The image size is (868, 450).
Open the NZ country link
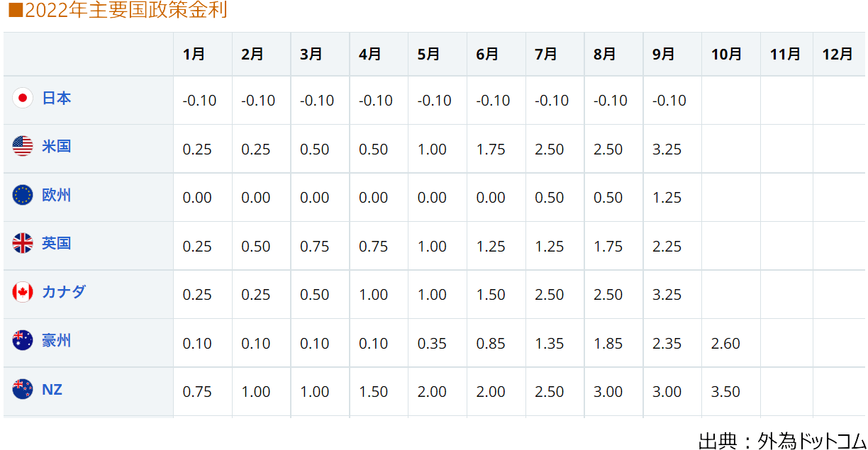(x=52, y=389)
